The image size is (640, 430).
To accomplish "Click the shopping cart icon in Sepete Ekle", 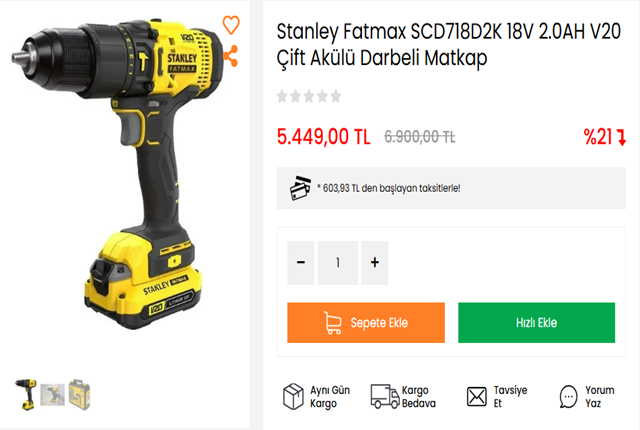I will (333, 323).
